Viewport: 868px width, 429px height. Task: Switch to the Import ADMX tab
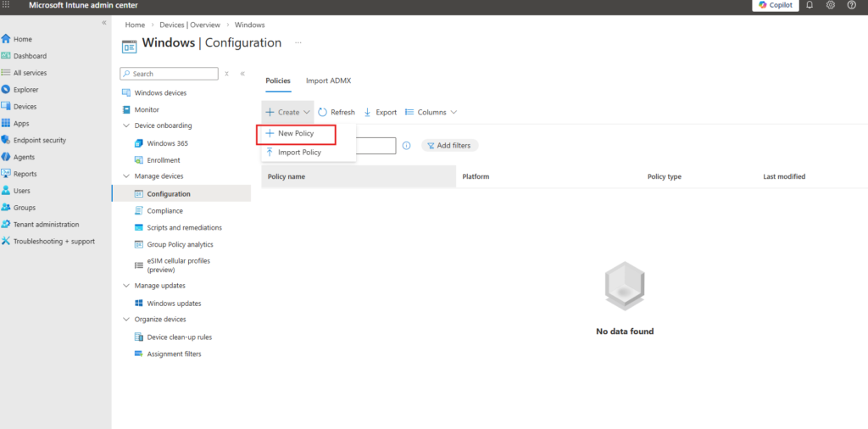pyautogui.click(x=328, y=81)
